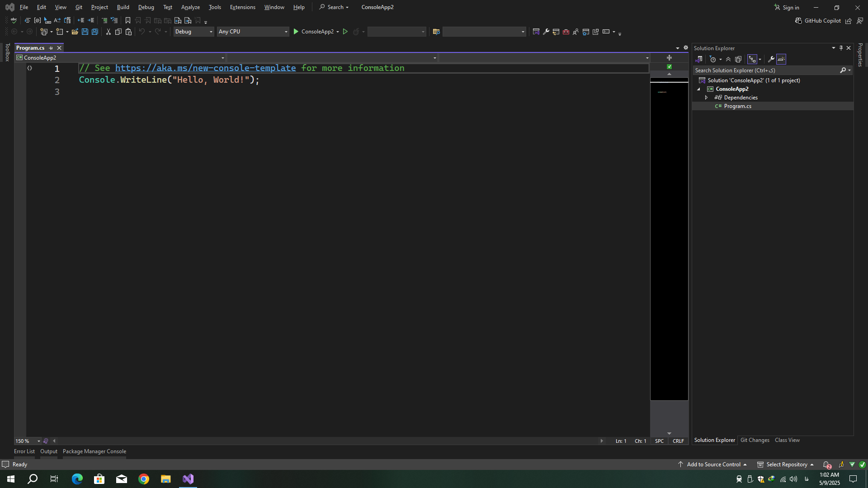Open the Extensions menu
Screen dimensions: 868x488
(242, 7)
